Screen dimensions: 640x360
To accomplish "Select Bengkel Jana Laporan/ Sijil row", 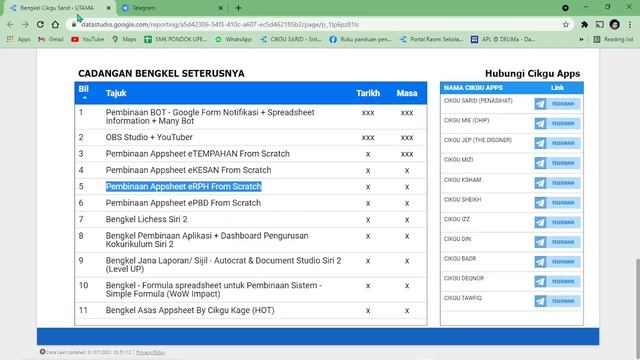I will point(251,265).
